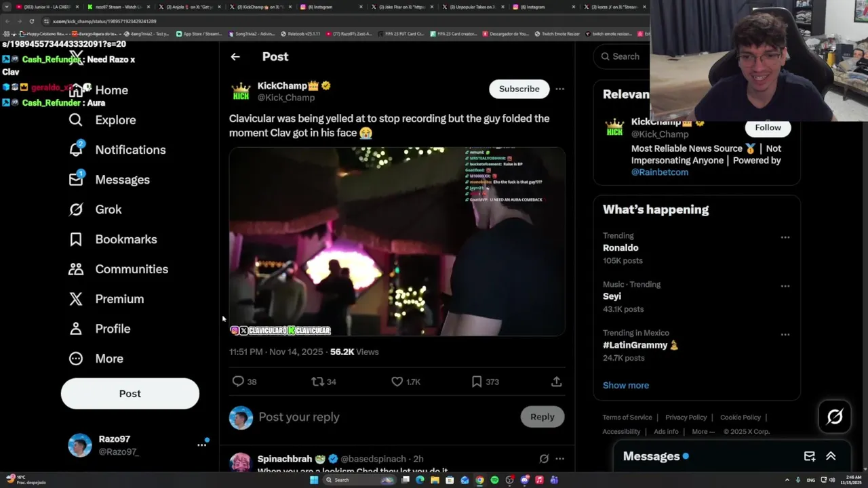The width and height of the screenshot is (868, 488).
Task: Open the post's three-dot more menu
Action: click(x=559, y=89)
